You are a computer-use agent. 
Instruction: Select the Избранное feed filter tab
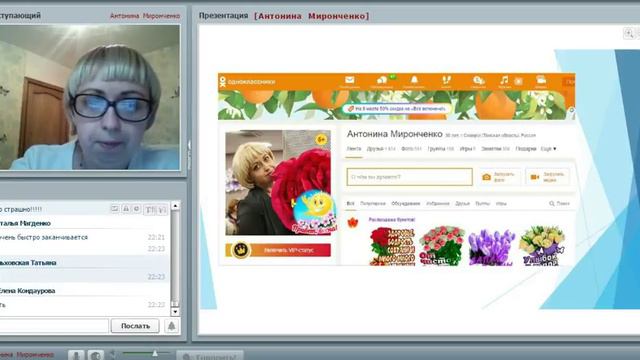(x=438, y=203)
